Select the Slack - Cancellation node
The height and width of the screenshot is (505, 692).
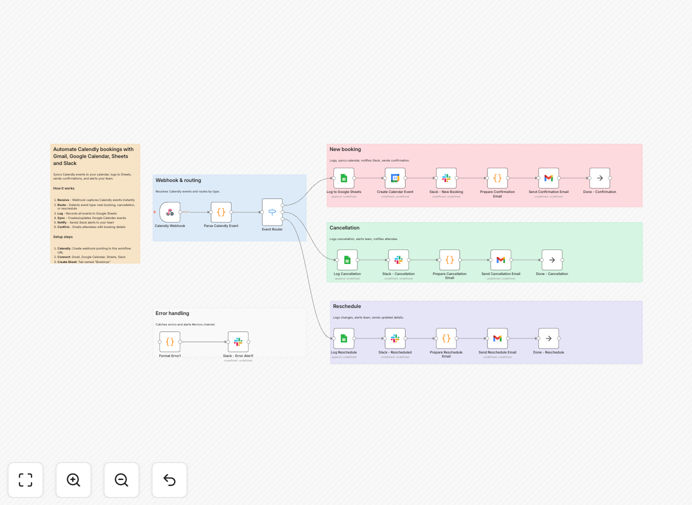pyautogui.click(x=399, y=260)
